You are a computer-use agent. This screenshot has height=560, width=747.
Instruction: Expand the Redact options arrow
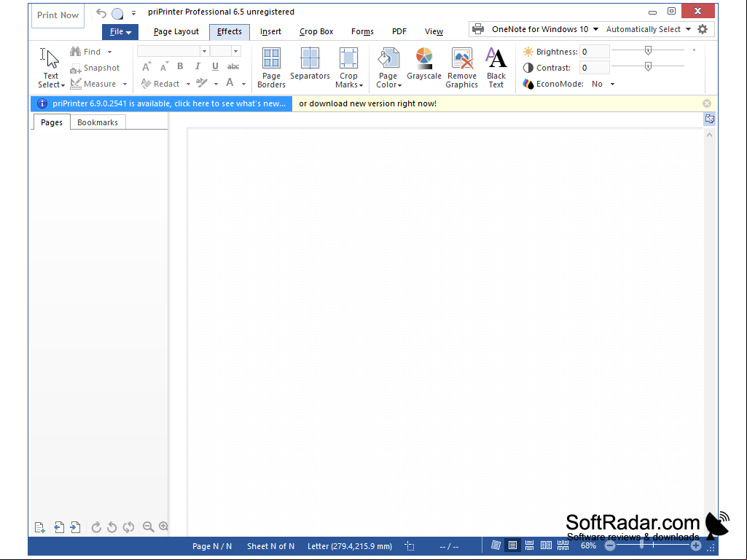coord(188,84)
